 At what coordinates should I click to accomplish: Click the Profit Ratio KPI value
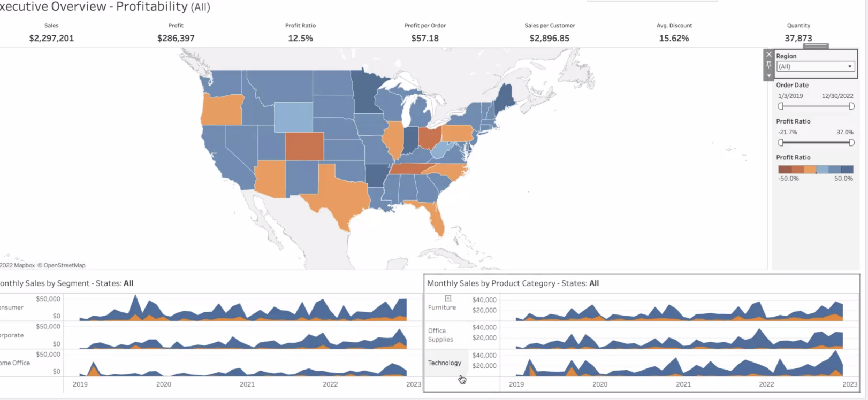300,39
